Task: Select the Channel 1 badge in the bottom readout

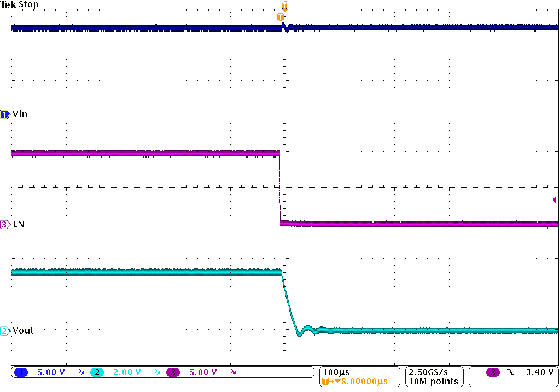Action: (21, 372)
